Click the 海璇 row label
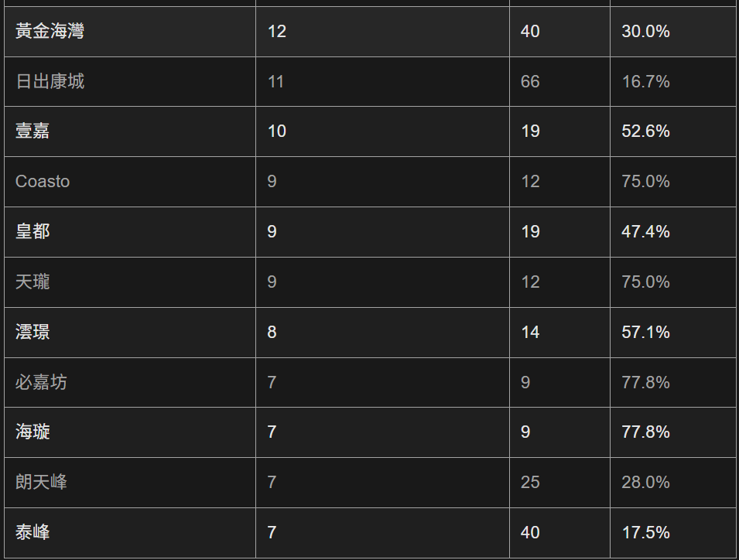Image resolution: width=739 pixels, height=560 pixels. [33, 432]
